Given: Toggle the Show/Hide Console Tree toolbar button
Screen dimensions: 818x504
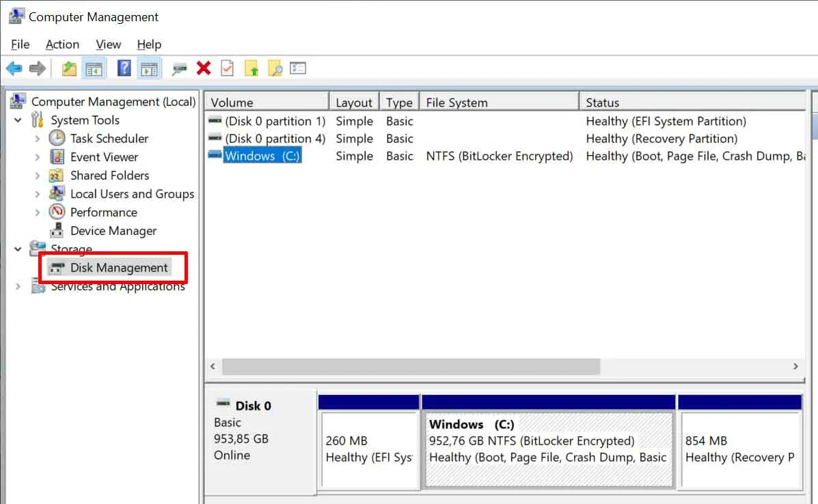Looking at the screenshot, I should pos(93,68).
